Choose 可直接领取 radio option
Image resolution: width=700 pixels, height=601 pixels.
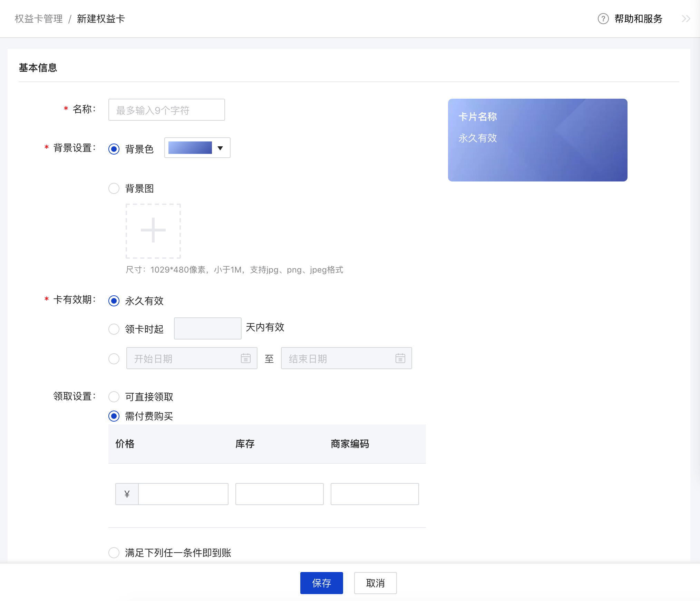(x=114, y=397)
